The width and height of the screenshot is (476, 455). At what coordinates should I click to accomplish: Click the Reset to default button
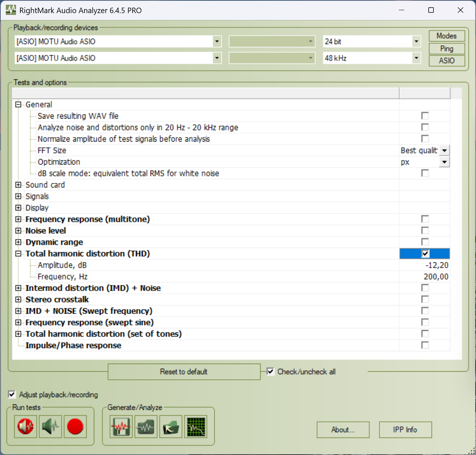pos(184,372)
